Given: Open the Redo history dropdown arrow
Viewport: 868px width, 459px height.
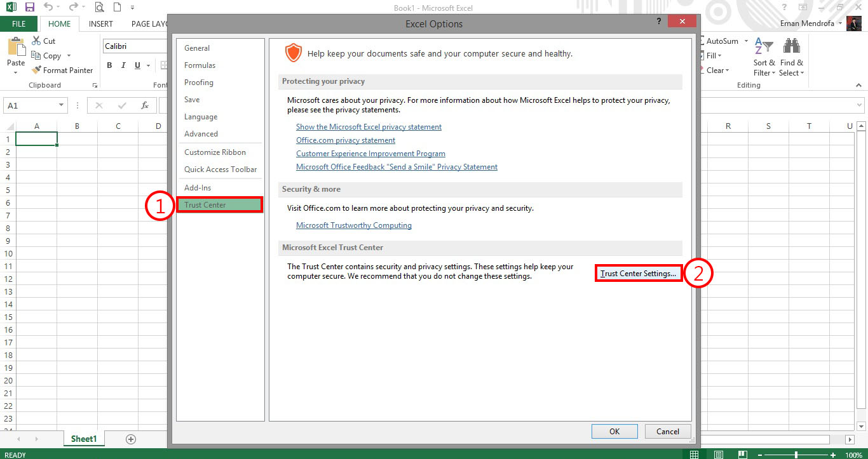Looking at the screenshot, I should click(x=83, y=8).
